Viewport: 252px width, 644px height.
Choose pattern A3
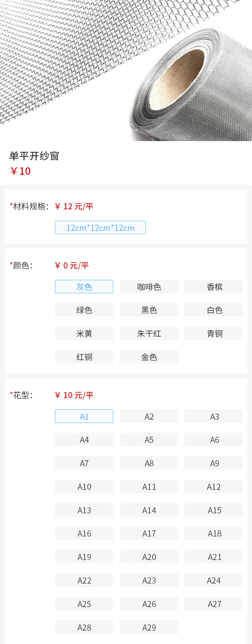(x=213, y=416)
